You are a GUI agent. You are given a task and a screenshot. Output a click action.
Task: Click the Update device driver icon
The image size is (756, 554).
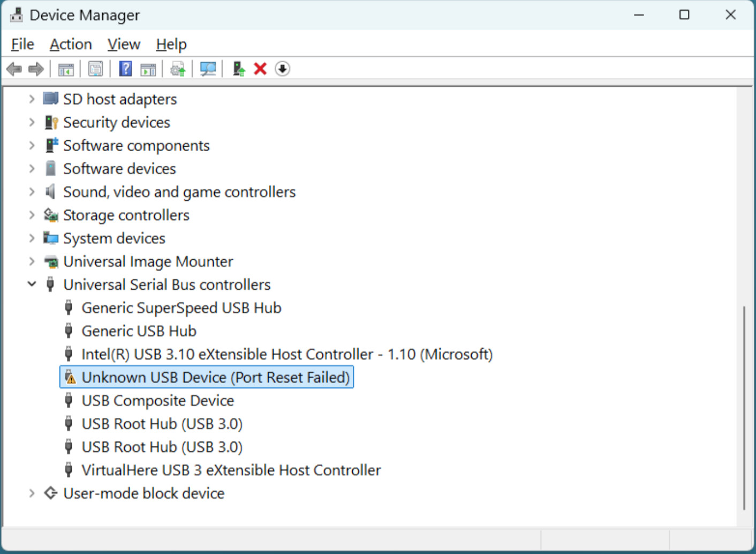(178, 69)
